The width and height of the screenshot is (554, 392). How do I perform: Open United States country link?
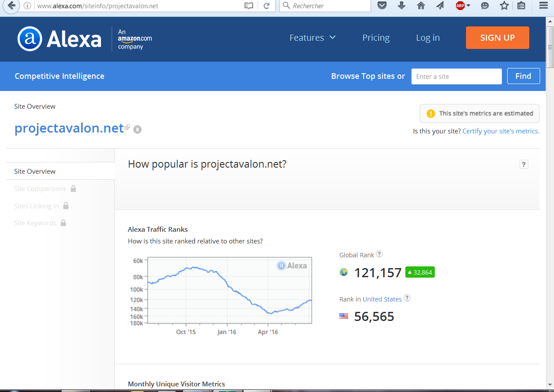tap(382, 299)
